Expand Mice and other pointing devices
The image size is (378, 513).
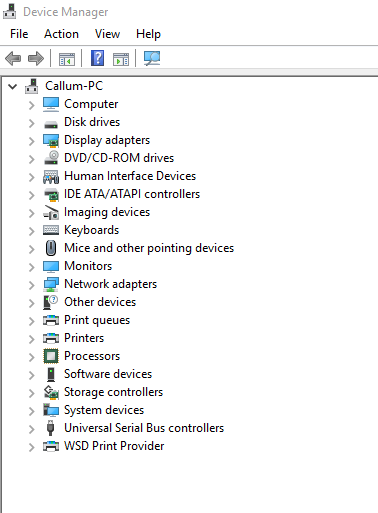click(x=31, y=249)
